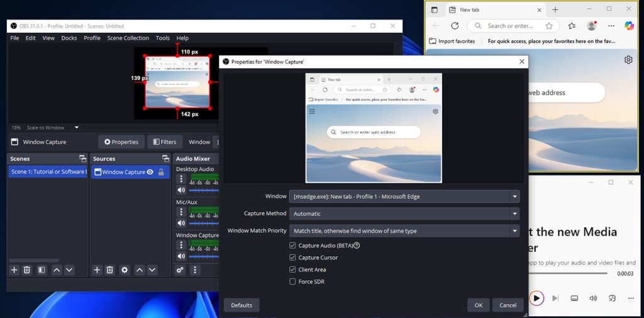Open Edge Settings and more menu

click(x=611, y=26)
